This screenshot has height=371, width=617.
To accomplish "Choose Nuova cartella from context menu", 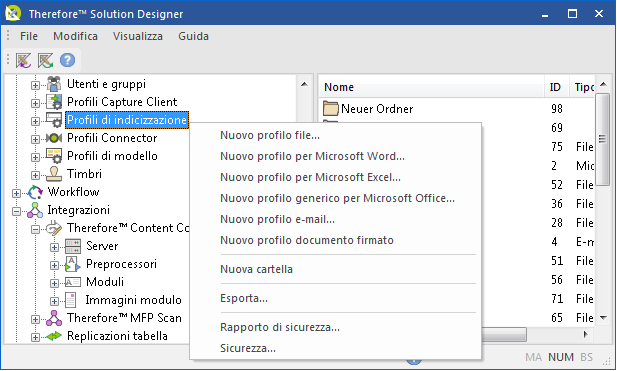I will [x=335, y=269].
